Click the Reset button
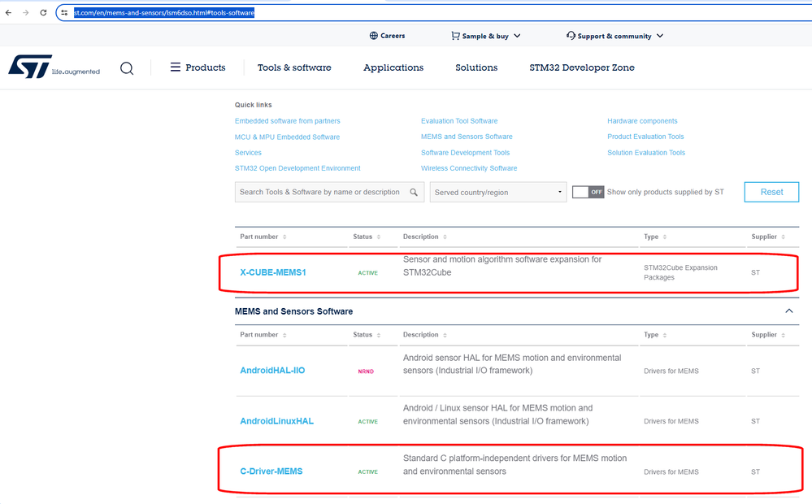 771,192
